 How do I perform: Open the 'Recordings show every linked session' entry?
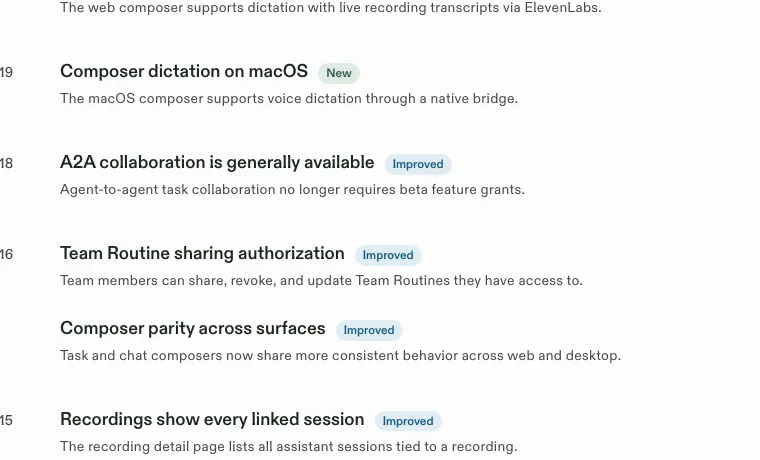click(212, 419)
